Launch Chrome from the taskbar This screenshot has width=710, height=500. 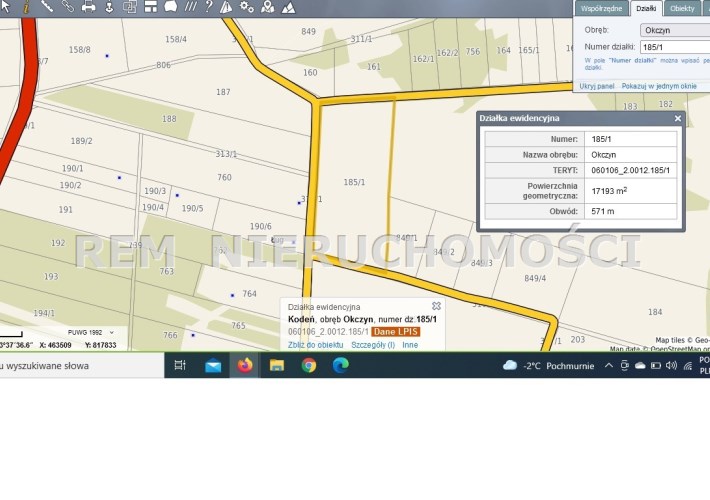309,365
